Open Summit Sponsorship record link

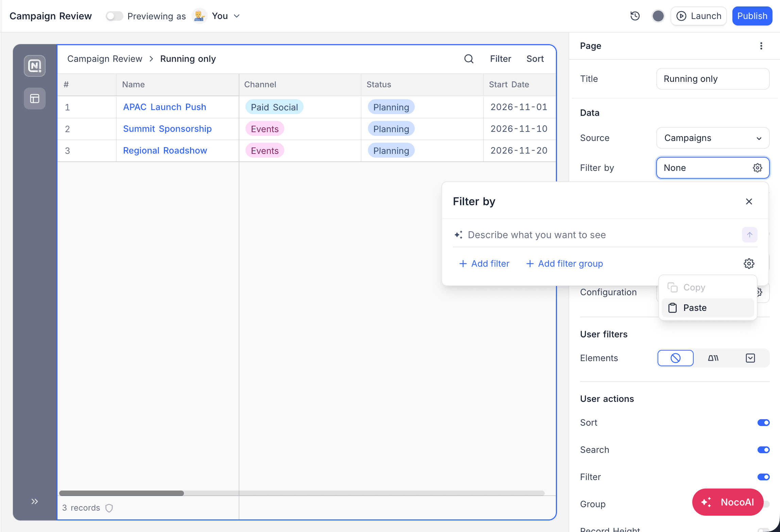point(167,129)
